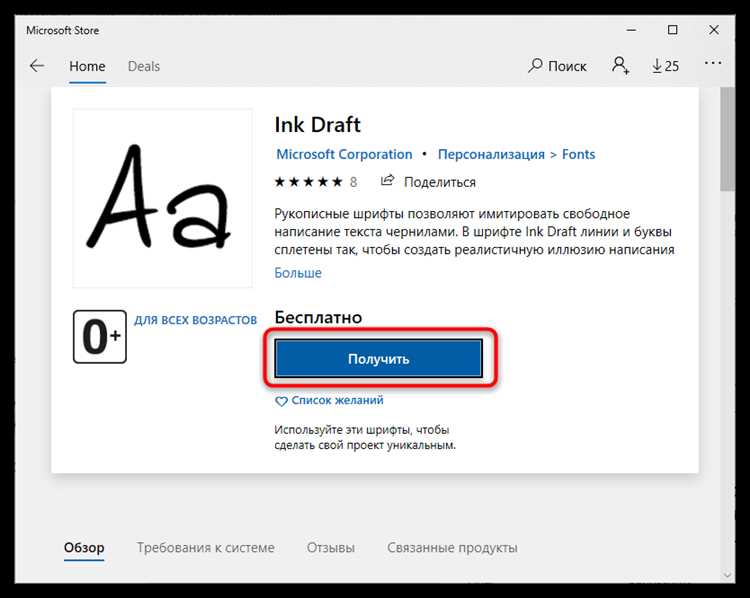Click the scrollbar down arrow

coord(728,575)
